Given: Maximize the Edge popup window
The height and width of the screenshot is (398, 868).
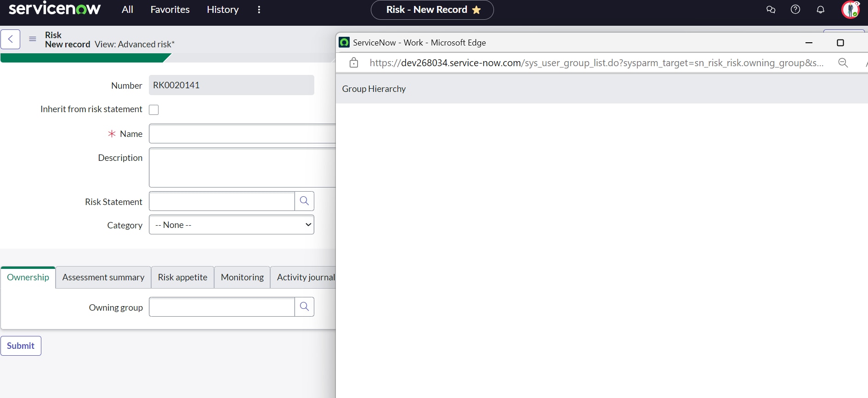Looking at the screenshot, I should coord(840,43).
